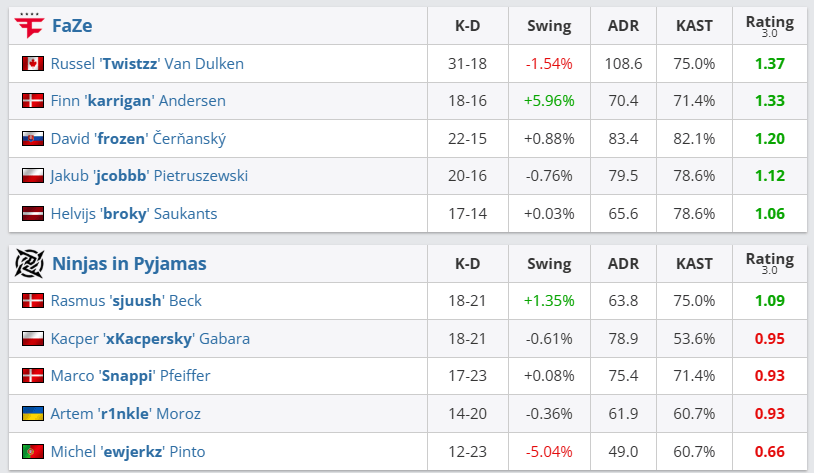Screen dimensions: 814x473
Task: Open Finn 'karrigan' Andersen's player profile
Action: (138, 100)
